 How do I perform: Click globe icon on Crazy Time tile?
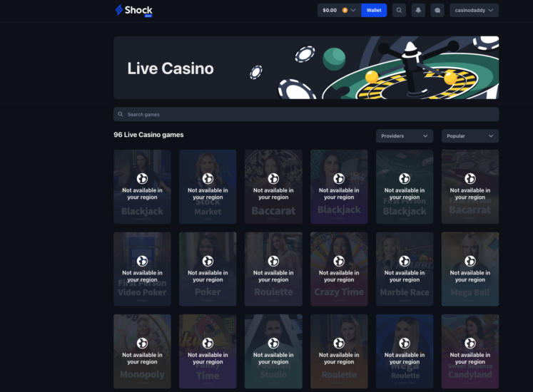[339, 261]
